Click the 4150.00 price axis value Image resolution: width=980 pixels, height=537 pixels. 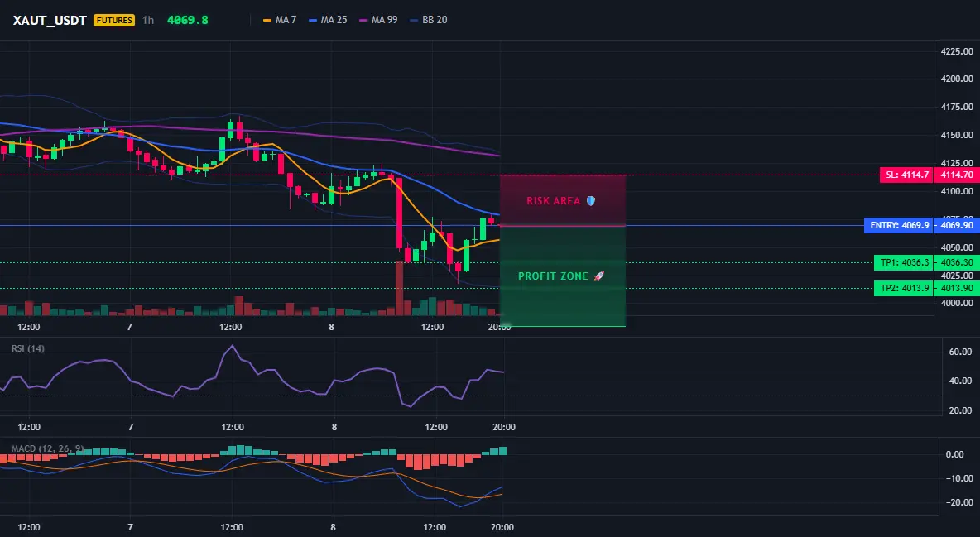pyautogui.click(x=957, y=135)
